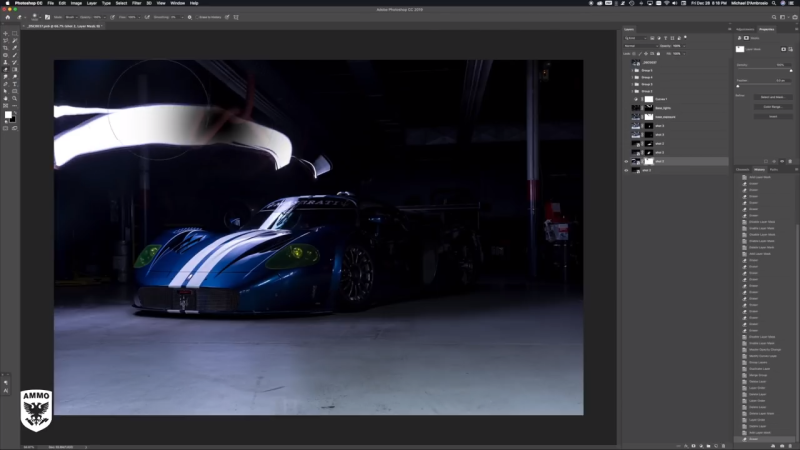The height and width of the screenshot is (450, 800).
Task: Hide the selected shot 2 layer's visibility eye
Action: click(627, 161)
